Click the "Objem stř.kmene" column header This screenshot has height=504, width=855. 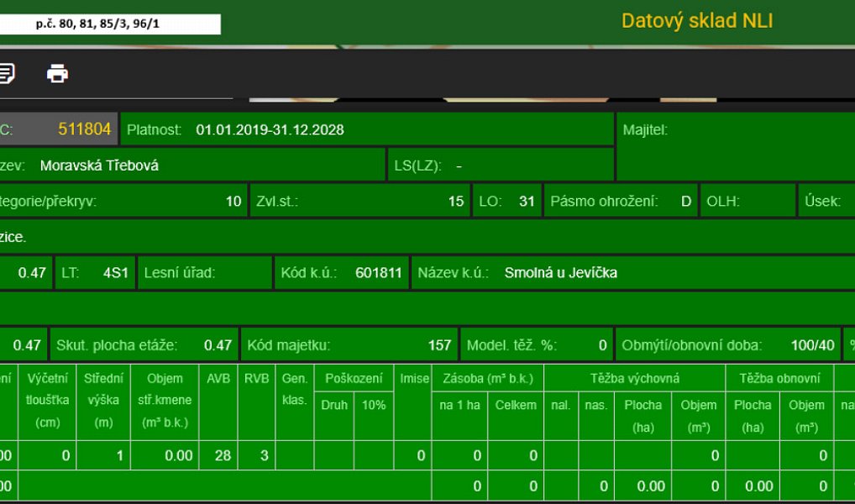coord(165,401)
